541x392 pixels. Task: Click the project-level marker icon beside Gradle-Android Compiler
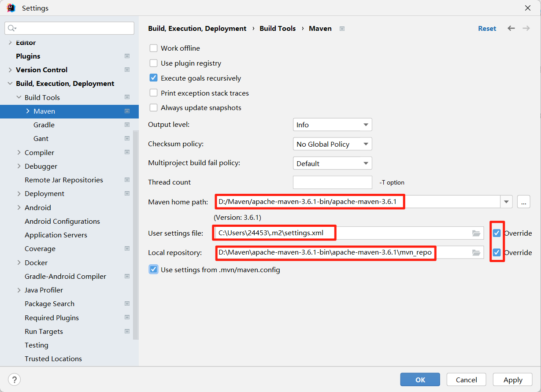click(x=127, y=276)
